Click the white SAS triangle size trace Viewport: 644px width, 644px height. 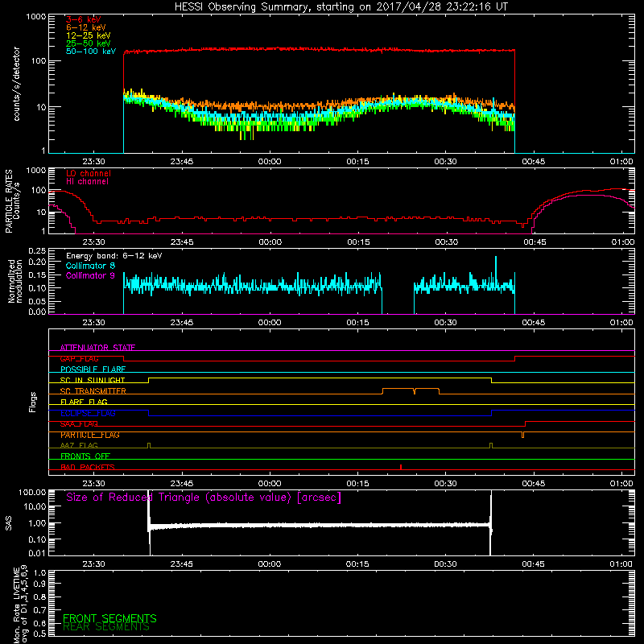coord(320,526)
